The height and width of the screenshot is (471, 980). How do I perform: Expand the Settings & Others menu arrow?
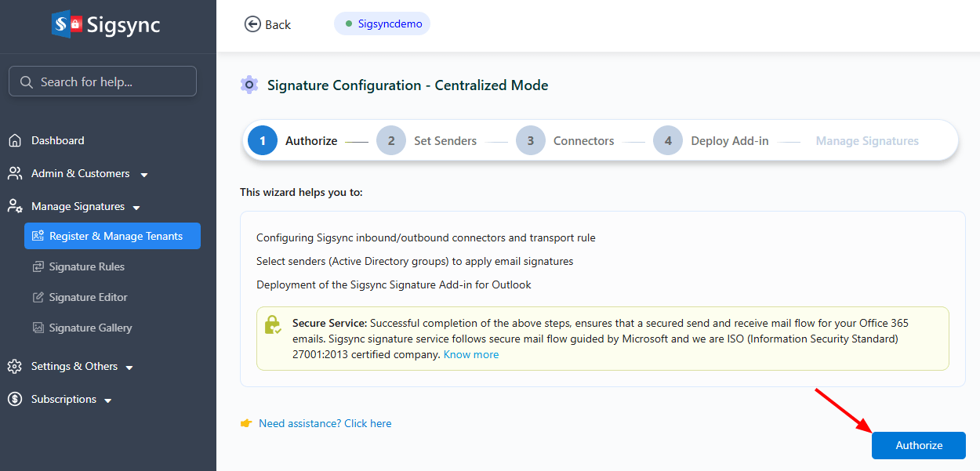pyautogui.click(x=129, y=368)
